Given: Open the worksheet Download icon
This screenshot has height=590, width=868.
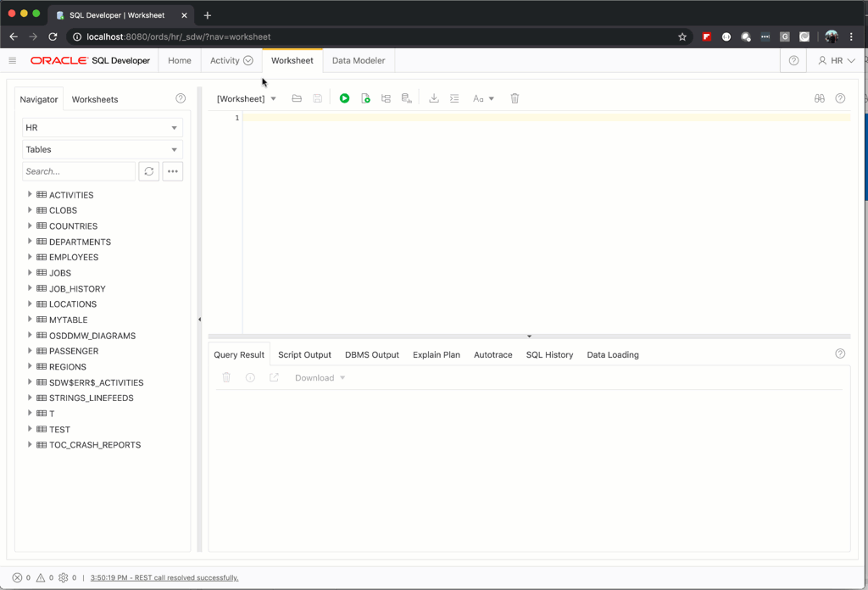Looking at the screenshot, I should pos(434,98).
